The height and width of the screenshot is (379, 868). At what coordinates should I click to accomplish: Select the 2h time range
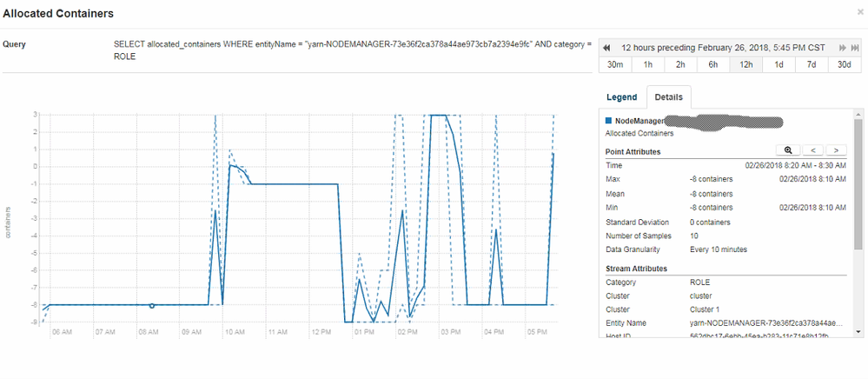pos(680,65)
